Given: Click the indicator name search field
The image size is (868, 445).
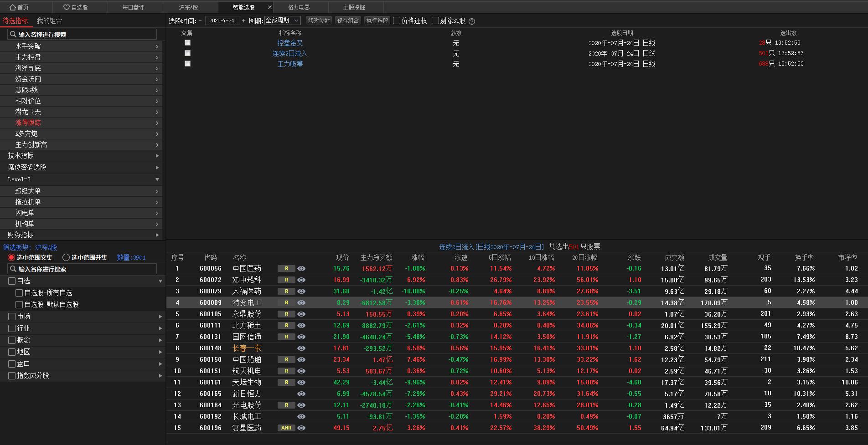Looking at the screenshot, I should 82,35.
